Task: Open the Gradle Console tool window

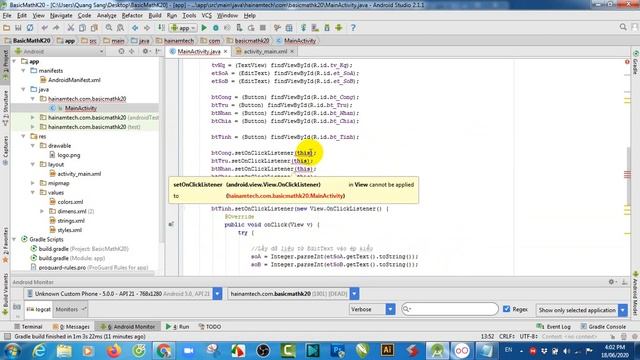Action: coord(603,327)
